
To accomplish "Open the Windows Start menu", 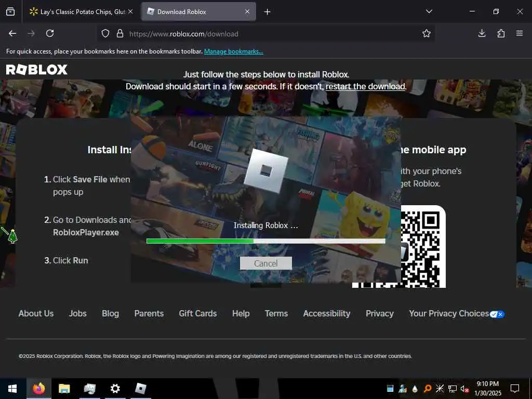I will 12,389.
